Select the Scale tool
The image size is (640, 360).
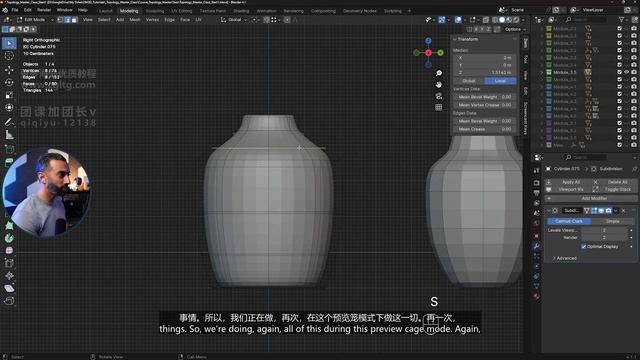tap(9, 95)
